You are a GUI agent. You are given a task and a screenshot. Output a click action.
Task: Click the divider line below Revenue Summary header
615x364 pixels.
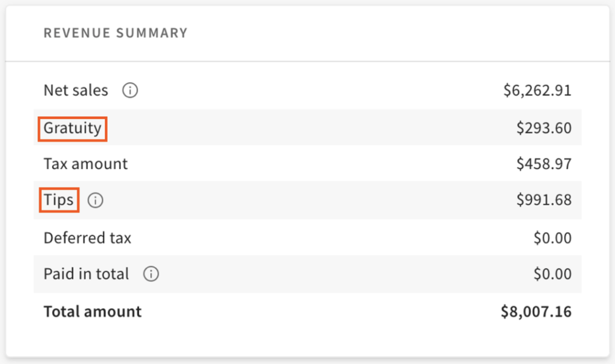[307, 61]
